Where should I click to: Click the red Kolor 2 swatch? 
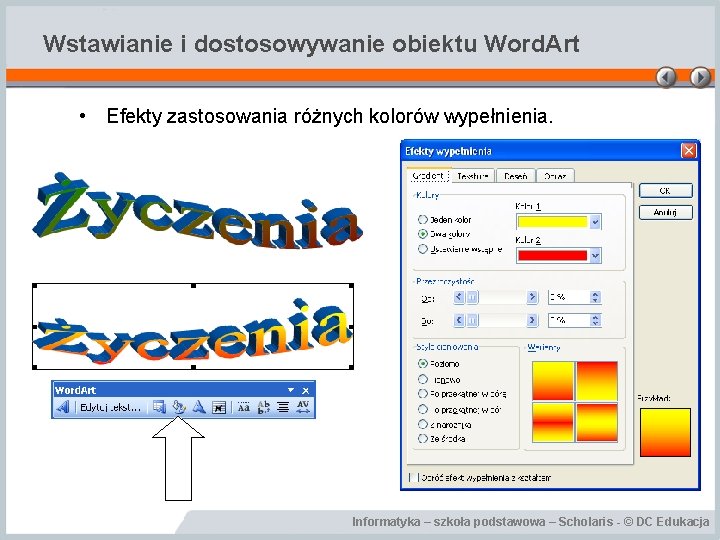tap(552, 255)
